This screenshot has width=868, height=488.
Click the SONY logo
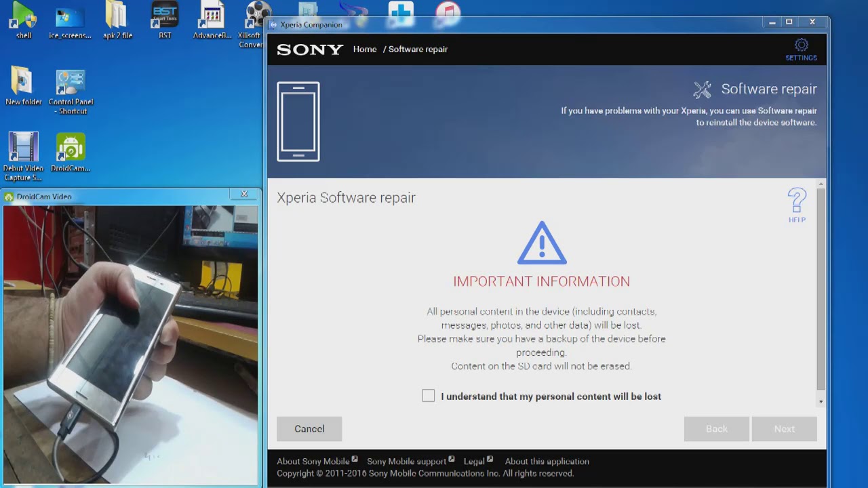[x=310, y=49]
